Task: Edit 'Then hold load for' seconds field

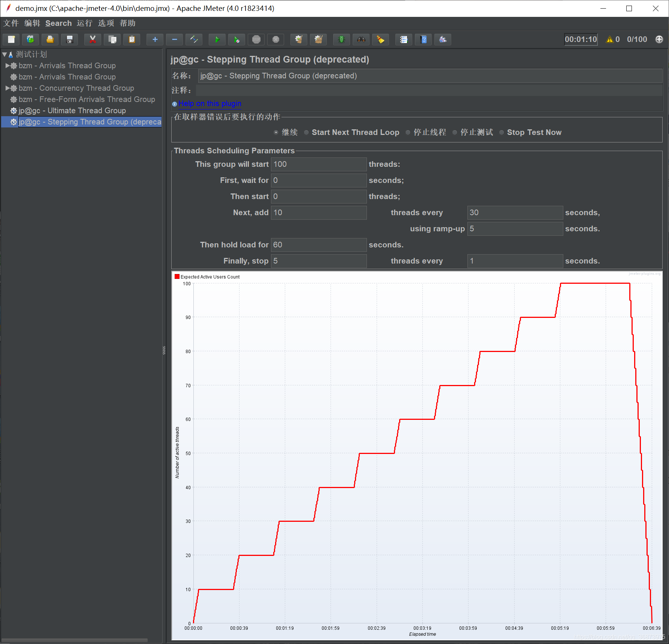Action: (319, 245)
